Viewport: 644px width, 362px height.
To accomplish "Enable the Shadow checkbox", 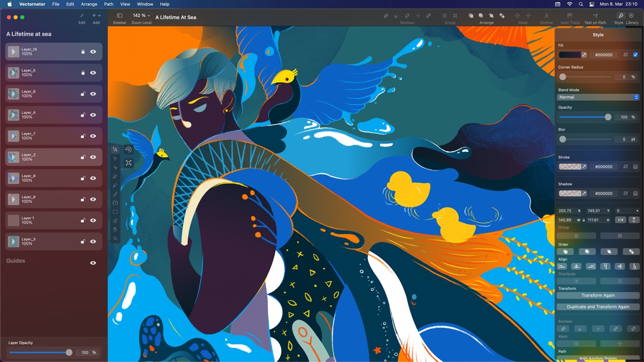I will pos(635,194).
